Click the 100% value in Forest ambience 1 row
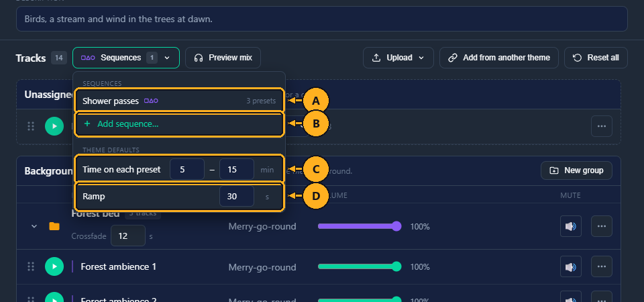644x302 pixels. [420, 267]
